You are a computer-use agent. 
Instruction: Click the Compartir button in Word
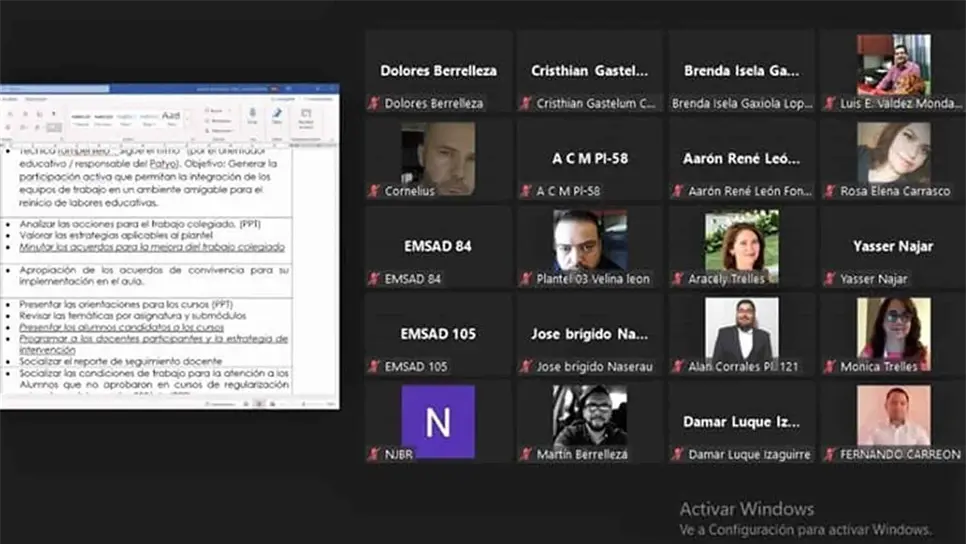283,99
